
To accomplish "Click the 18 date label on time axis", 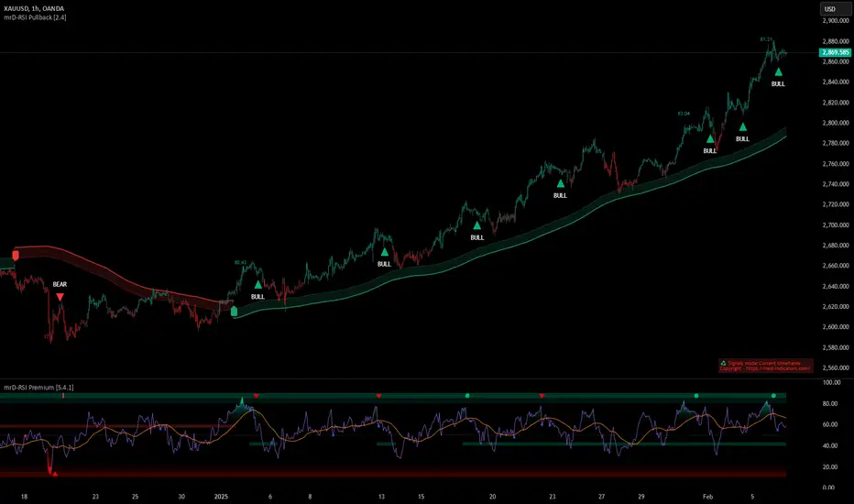I will (x=24, y=497).
